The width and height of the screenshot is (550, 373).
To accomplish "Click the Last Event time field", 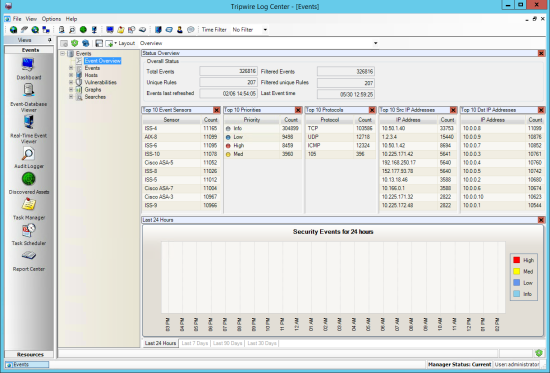I will [x=346, y=94].
